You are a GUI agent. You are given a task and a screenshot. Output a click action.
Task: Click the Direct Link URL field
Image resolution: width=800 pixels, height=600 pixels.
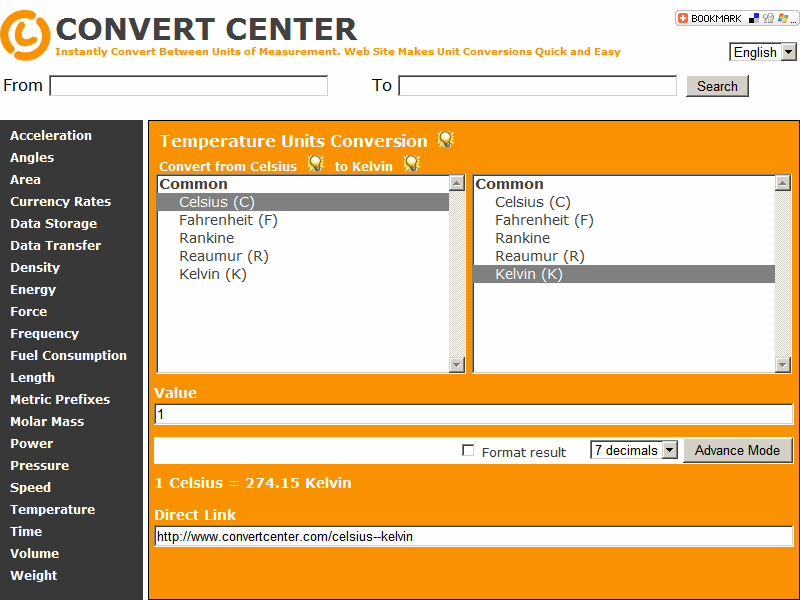pyautogui.click(x=473, y=536)
